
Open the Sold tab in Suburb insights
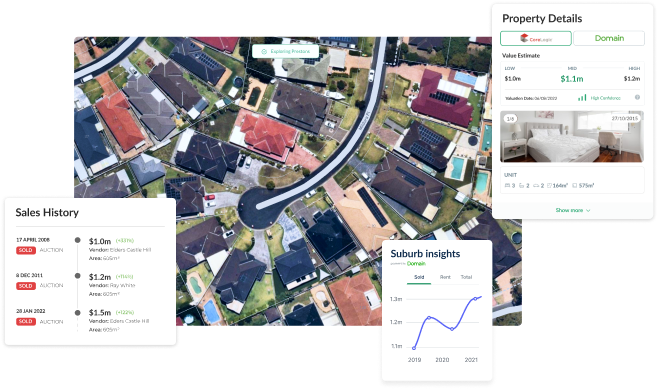(x=419, y=277)
